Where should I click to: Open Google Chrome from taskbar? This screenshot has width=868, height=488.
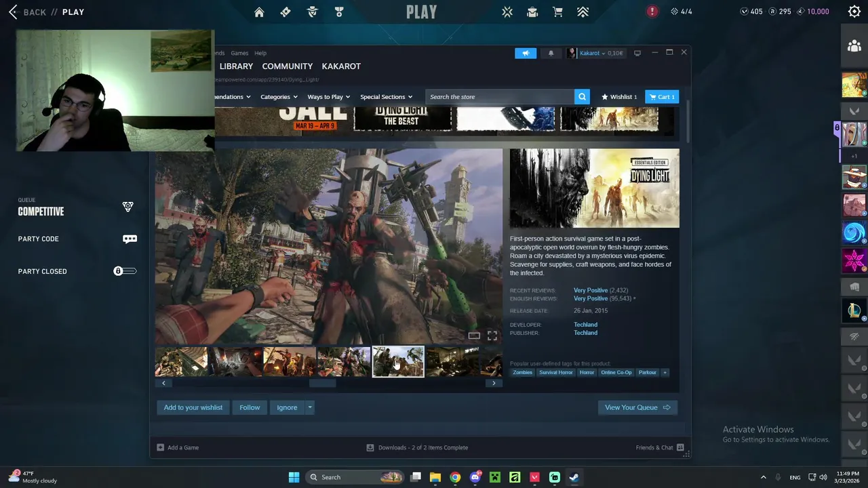[x=455, y=477]
